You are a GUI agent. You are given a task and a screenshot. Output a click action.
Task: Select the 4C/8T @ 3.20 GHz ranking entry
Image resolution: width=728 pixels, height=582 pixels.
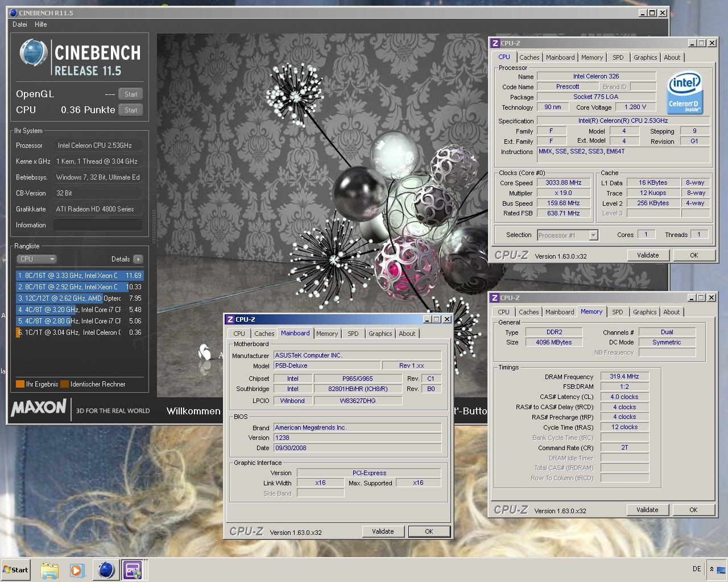pos(80,310)
